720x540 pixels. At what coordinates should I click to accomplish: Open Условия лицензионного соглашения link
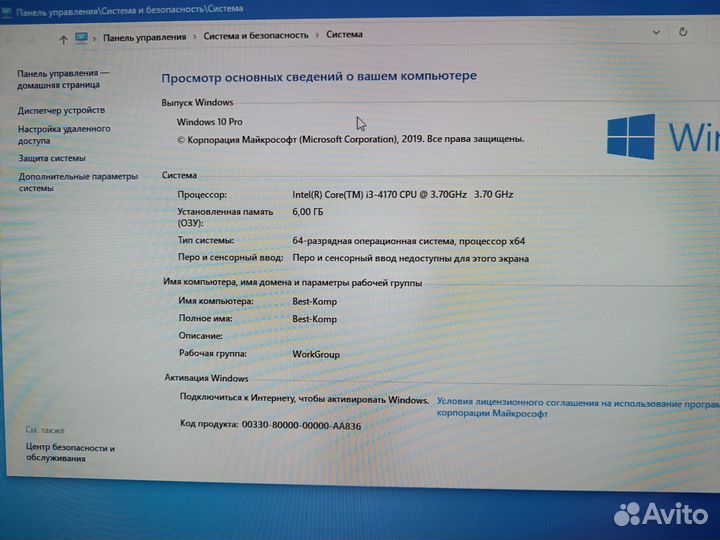578,408
